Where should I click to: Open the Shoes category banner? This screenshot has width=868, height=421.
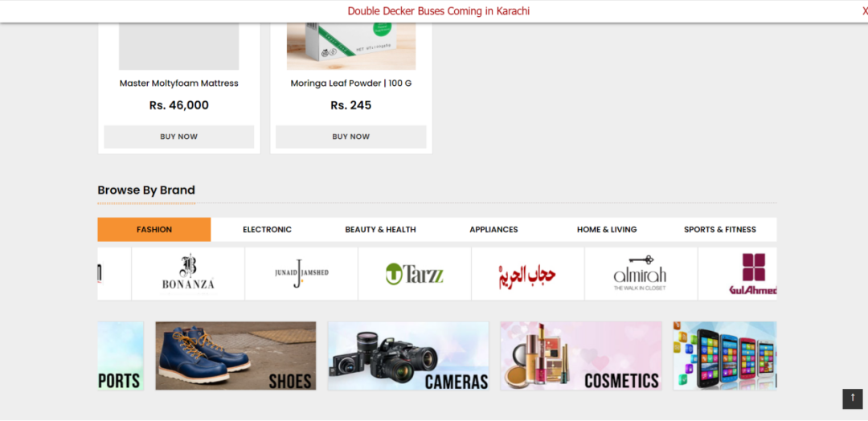click(x=235, y=356)
